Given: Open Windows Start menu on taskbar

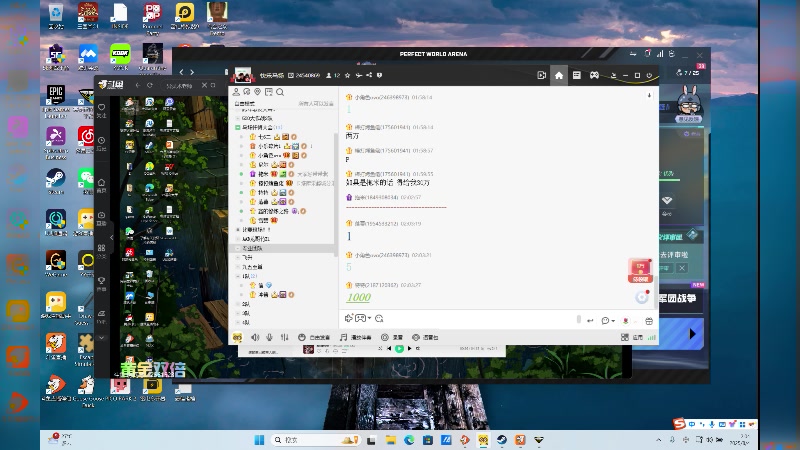Looking at the screenshot, I should click(259, 440).
